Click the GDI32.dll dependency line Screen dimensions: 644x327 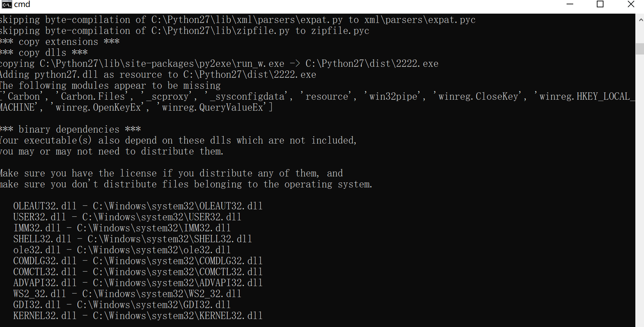[x=122, y=305]
